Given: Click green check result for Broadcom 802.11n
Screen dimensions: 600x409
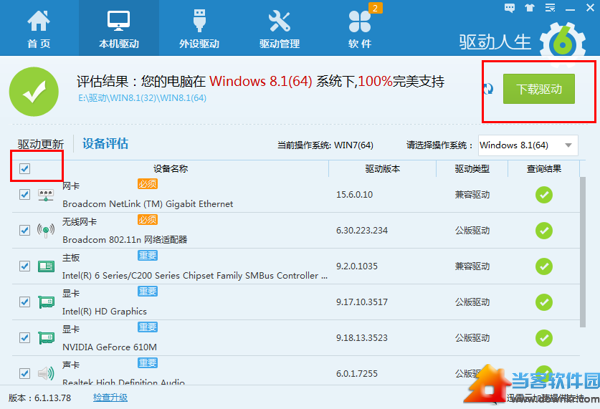Looking at the screenshot, I should coord(544,230).
